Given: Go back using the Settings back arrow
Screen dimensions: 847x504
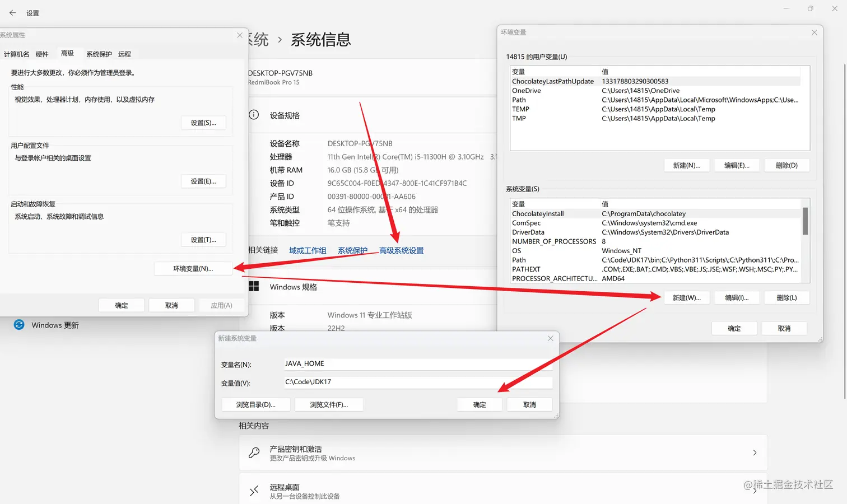Looking at the screenshot, I should click(x=12, y=13).
